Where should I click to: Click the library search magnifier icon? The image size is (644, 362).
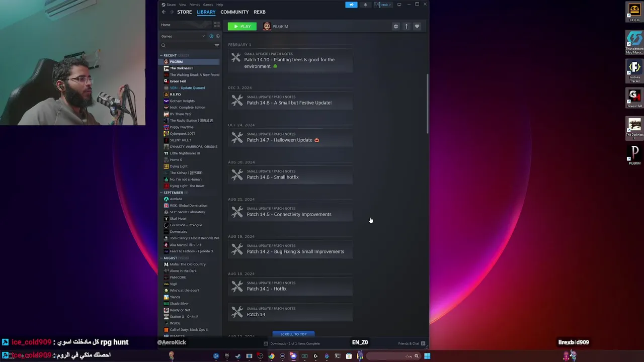point(164,46)
